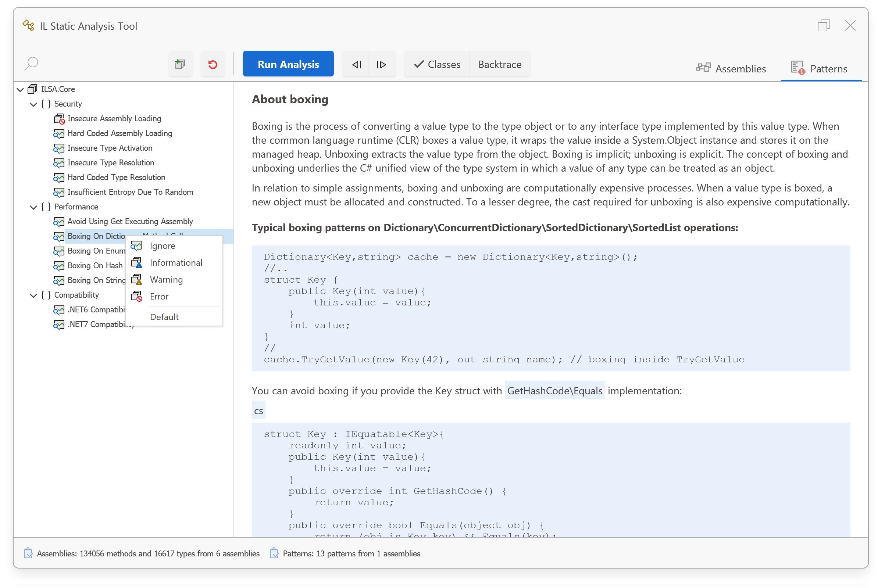Image resolution: width=885 pixels, height=588 pixels.
Task: Click the assemblies status bar clipboard icon
Action: 28,553
